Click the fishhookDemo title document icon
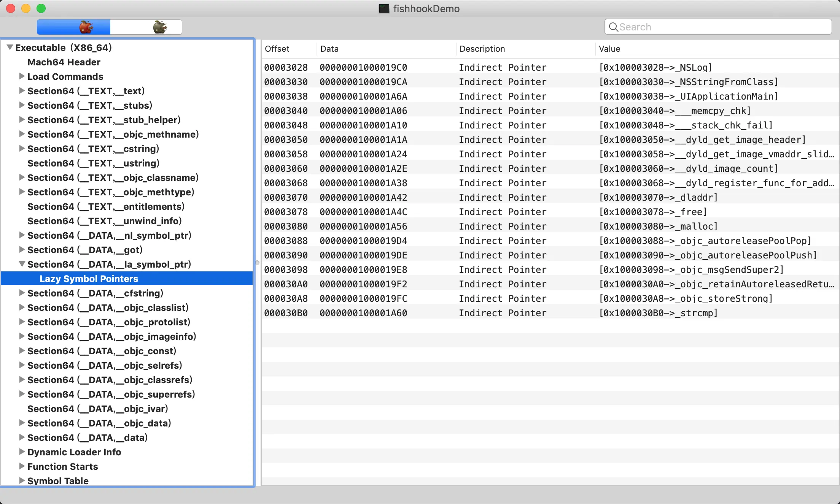 click(384, 8)
